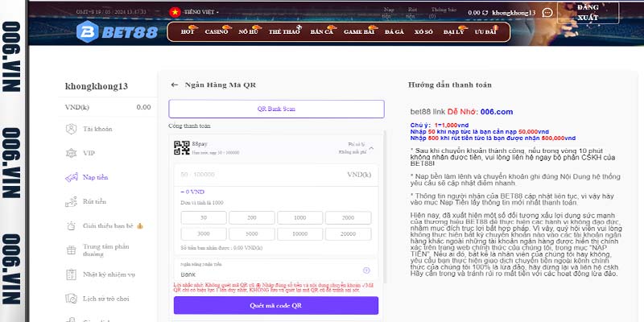This screenshot has height=322, width=644.
Task: Select the 3000 preset amount
Action: (204, 234)
